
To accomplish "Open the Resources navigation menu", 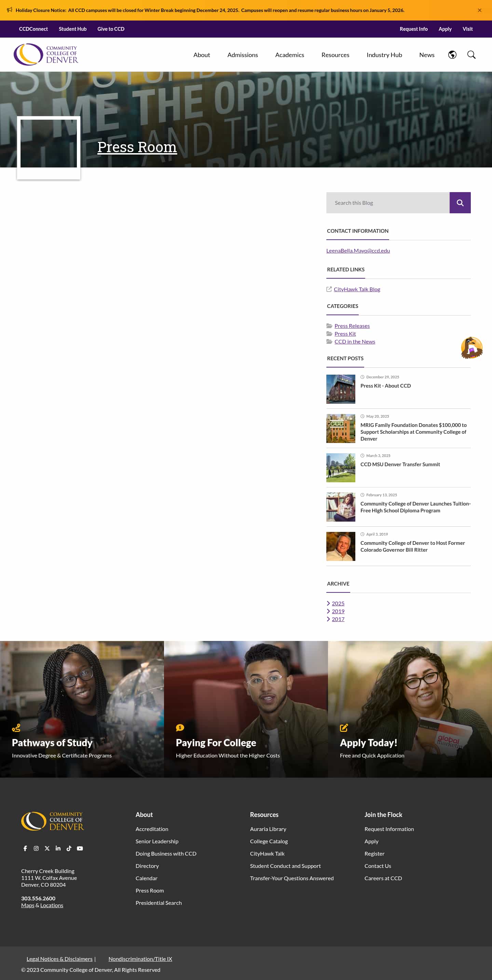I will coord(335,55).
